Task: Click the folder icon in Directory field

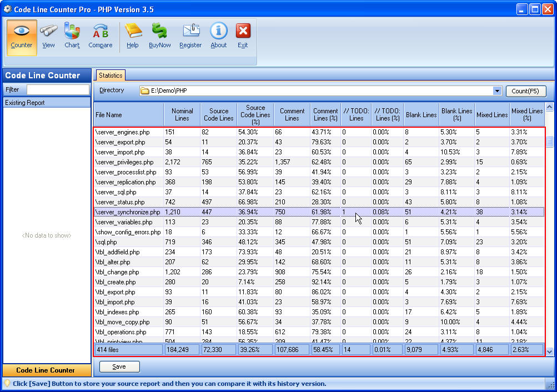Action: click(144, 91)
